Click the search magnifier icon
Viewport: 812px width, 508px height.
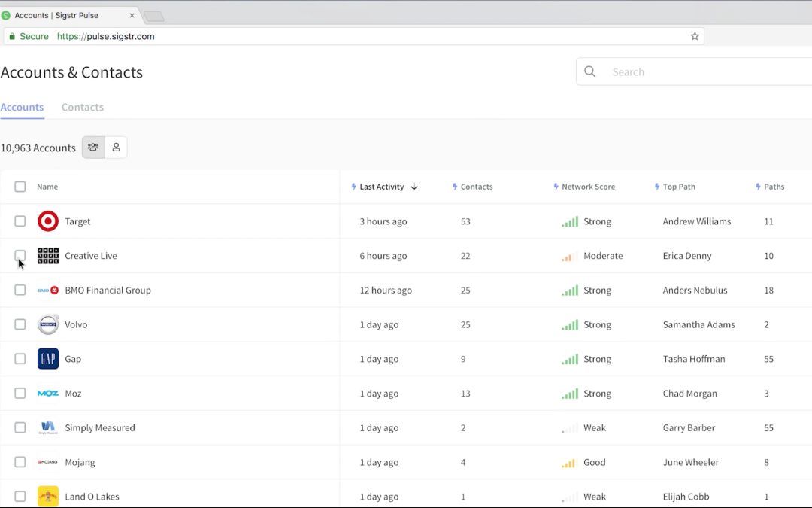(x=590, y=71)
